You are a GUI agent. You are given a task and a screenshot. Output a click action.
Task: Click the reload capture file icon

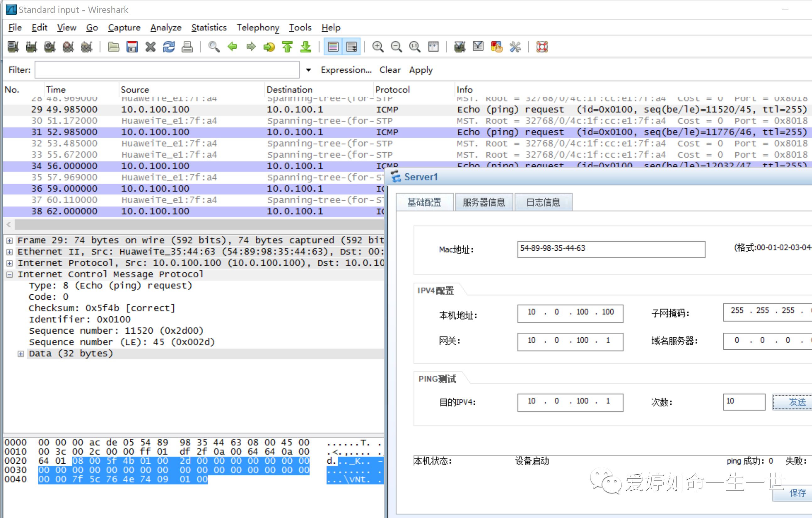coord(169,46)
